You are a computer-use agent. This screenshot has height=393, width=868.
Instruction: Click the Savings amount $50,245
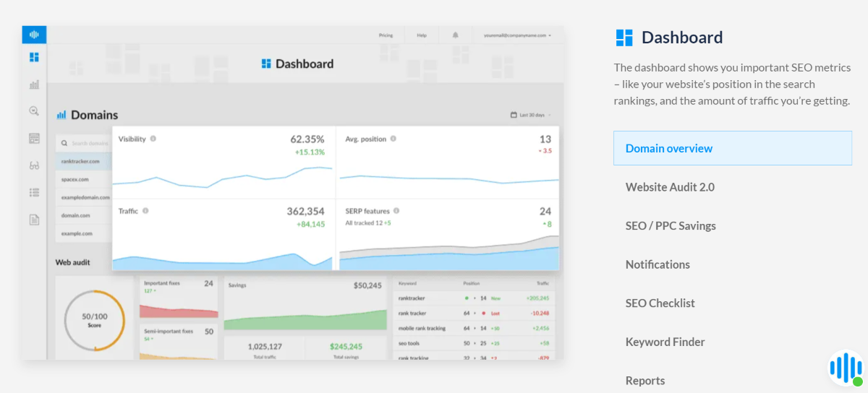point(367,285)
